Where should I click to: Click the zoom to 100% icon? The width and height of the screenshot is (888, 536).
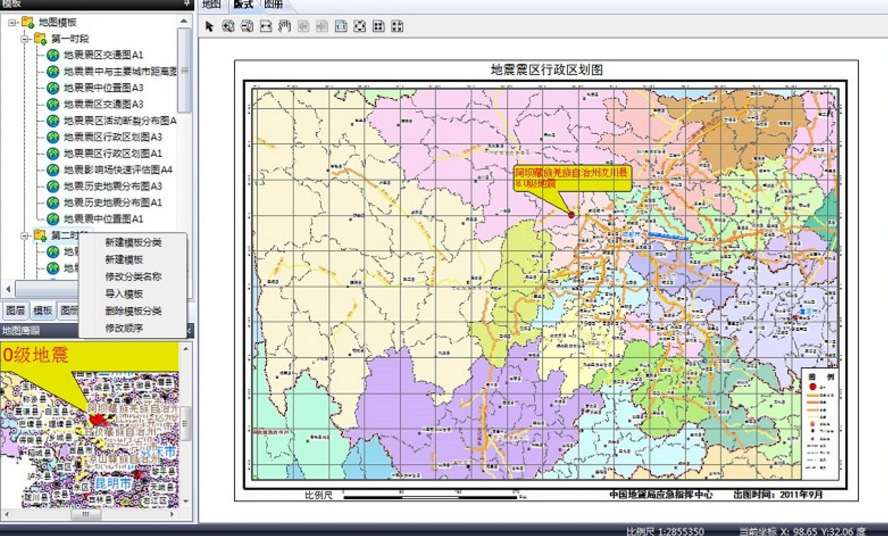pyautogui.click(x=341, y=26)
